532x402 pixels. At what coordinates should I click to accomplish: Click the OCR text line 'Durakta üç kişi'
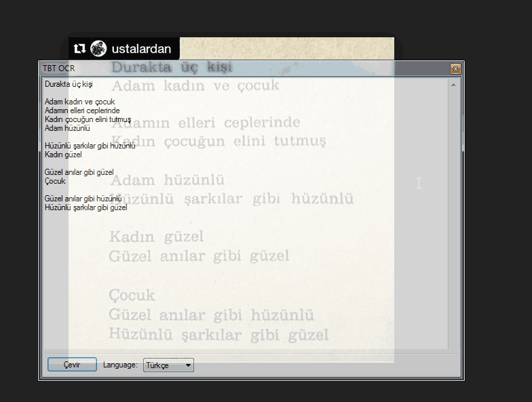coord(69,84)
